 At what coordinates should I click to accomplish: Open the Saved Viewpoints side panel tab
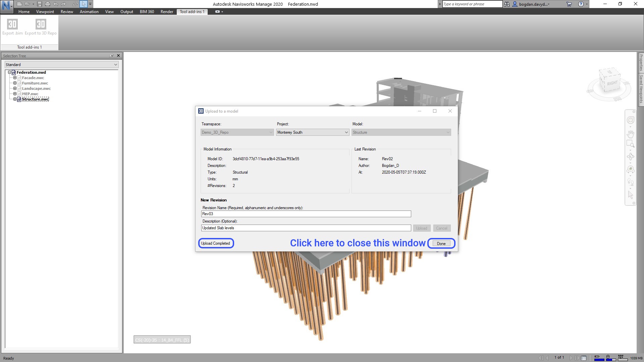point(641,89)
